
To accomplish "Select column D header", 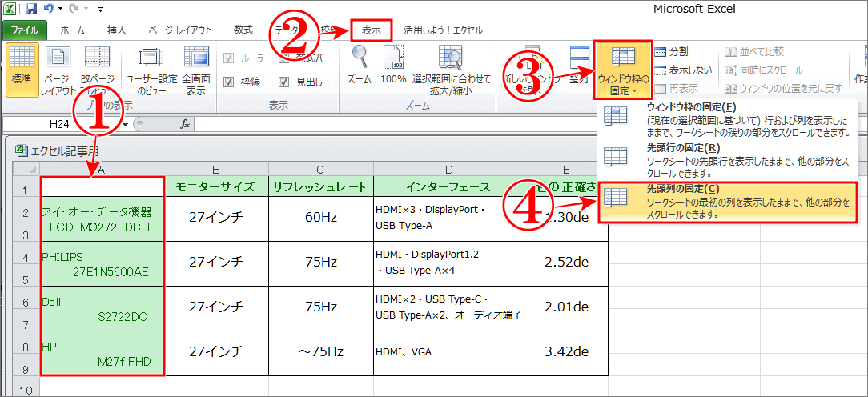I will click(x=449, y=169).
